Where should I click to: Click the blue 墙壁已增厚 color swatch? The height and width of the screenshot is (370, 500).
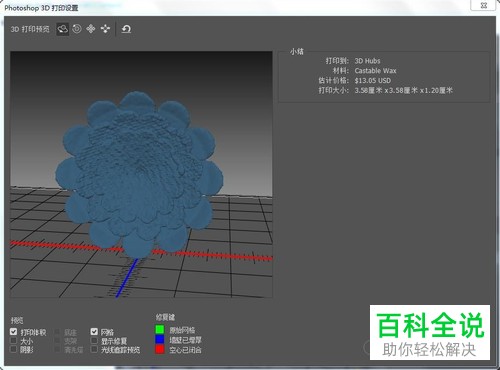coord(160,340)
